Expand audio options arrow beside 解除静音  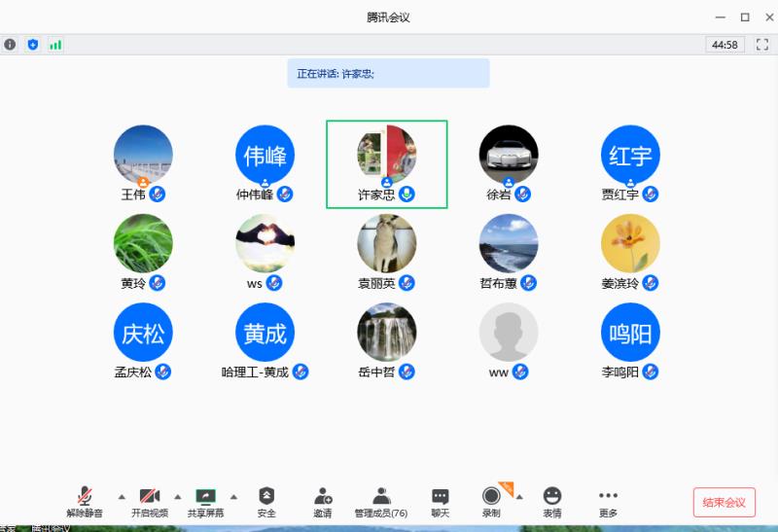122,496
